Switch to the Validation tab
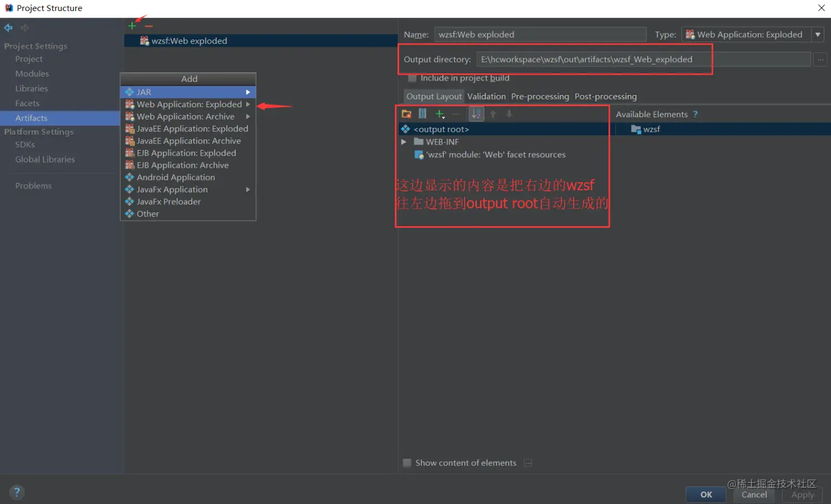Viewport: 831px width, 504px height. click(486, 96)
